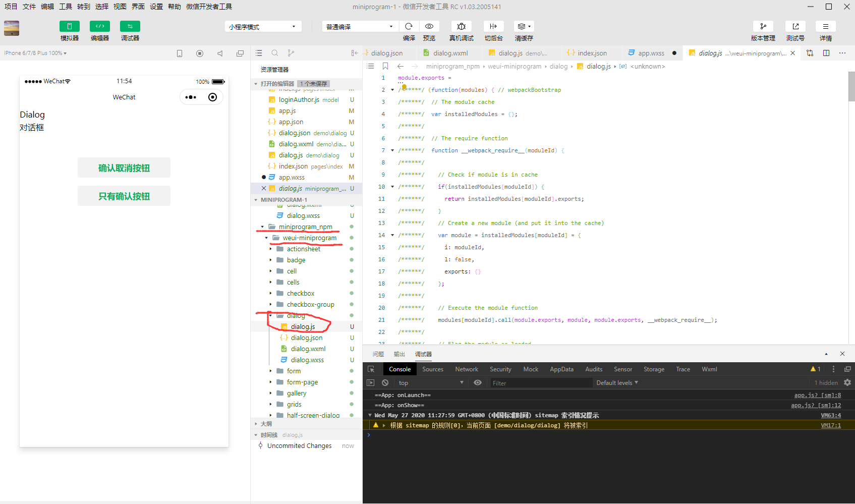Switch to the Network tab in debugger

coord(466,369)
